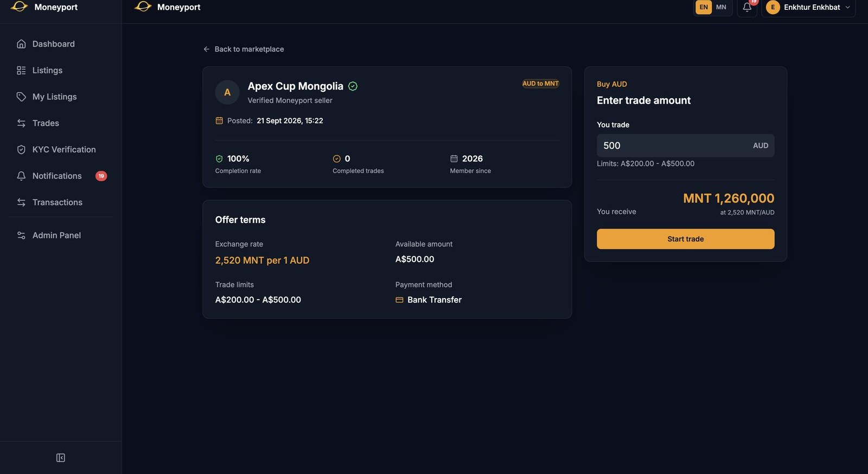
Task: Click the user avatar letter E
Action: (x=773, y=7)
